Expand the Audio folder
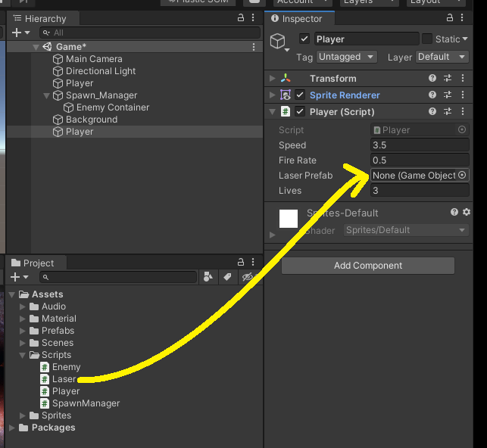487x448 pixels. pos(23,306)
